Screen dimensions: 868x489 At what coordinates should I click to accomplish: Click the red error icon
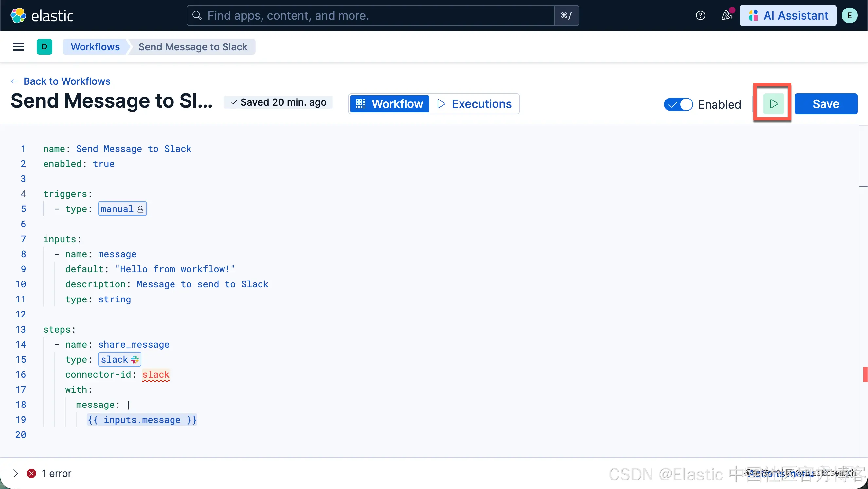tap(31, 473)
